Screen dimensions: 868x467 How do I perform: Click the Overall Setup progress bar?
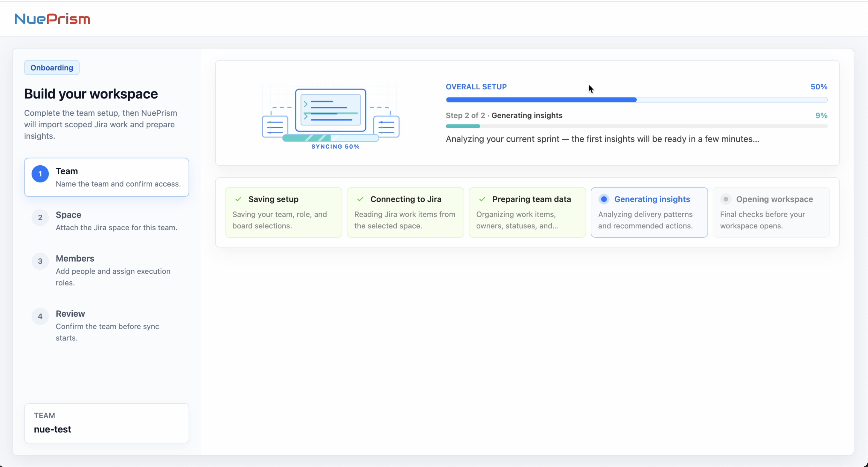pos(636,100)
